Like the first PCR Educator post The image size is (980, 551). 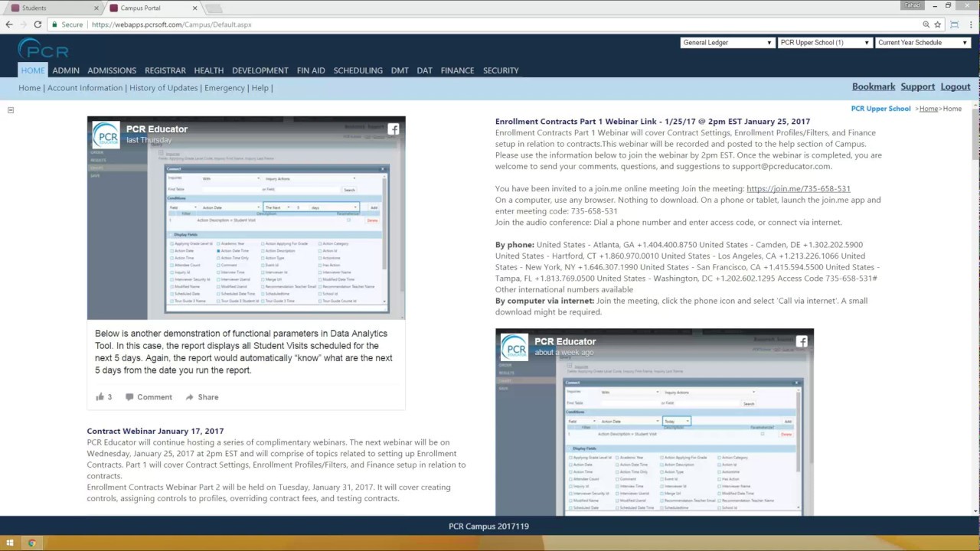tap(104, 397)
